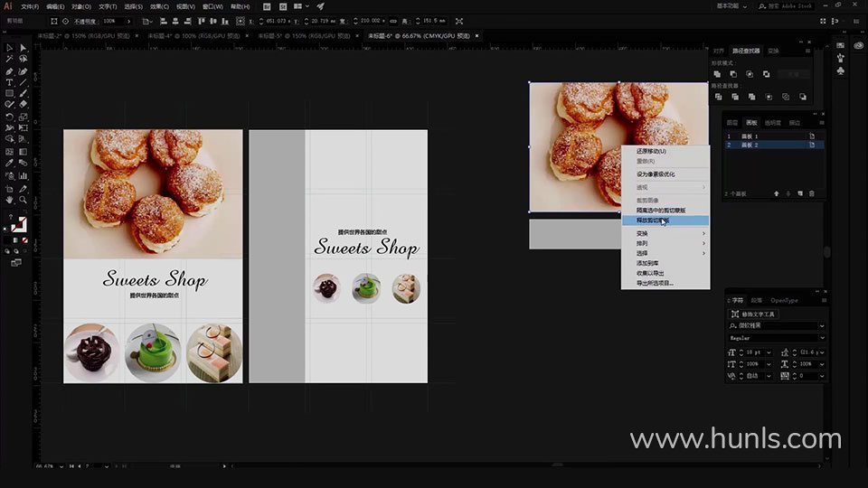
Task: Open the 效果(C) menu
Action: (159, 6)
